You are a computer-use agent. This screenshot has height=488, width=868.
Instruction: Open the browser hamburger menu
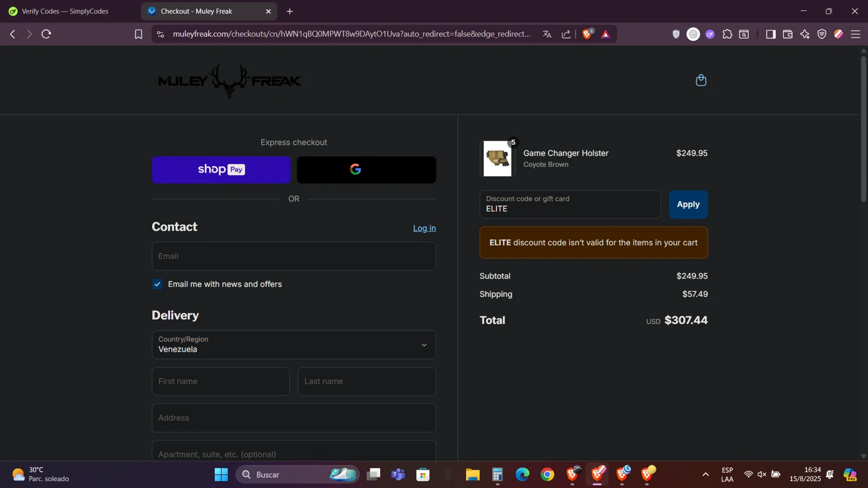point(856,34)
